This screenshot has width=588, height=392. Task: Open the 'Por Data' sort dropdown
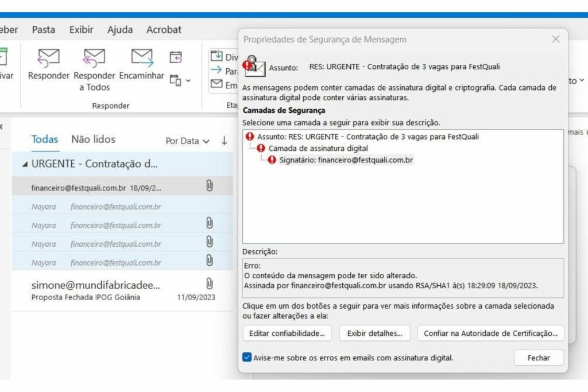click(188, 141)
